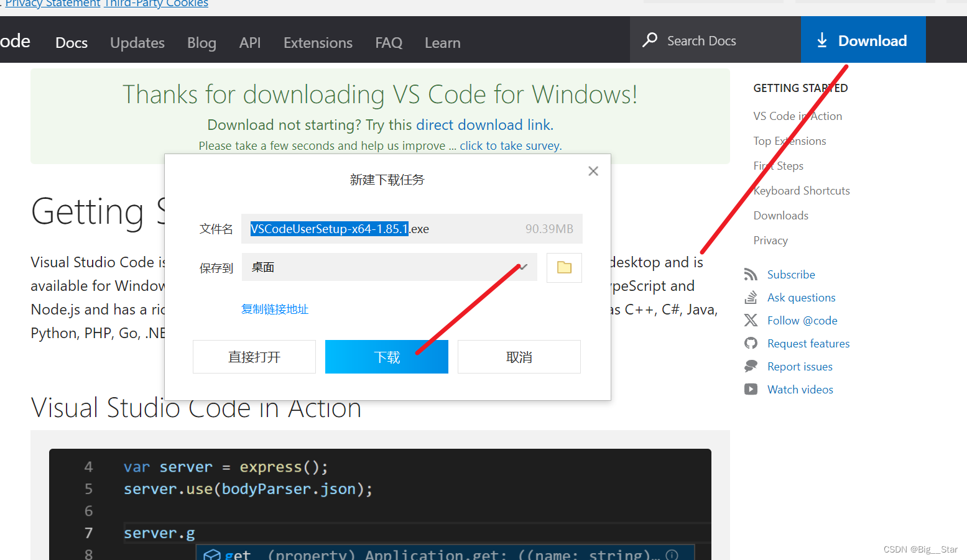Image resolution: width=967 pixels, height=560 pixels.
Task: Click the 下载 button
Action: pyautogui.click(x=387, y=357)
